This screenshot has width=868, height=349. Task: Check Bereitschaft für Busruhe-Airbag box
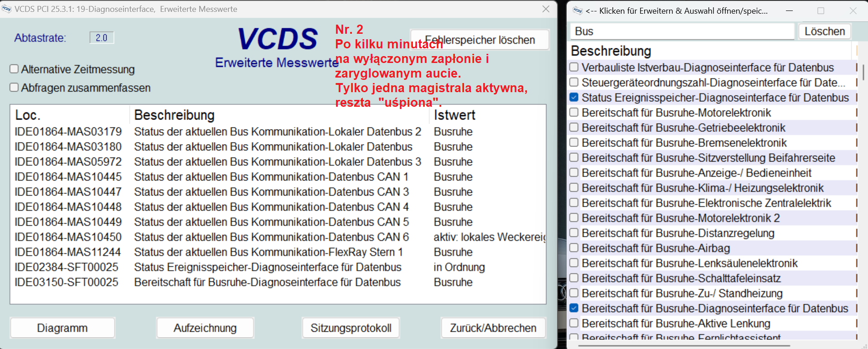[574, 248]
